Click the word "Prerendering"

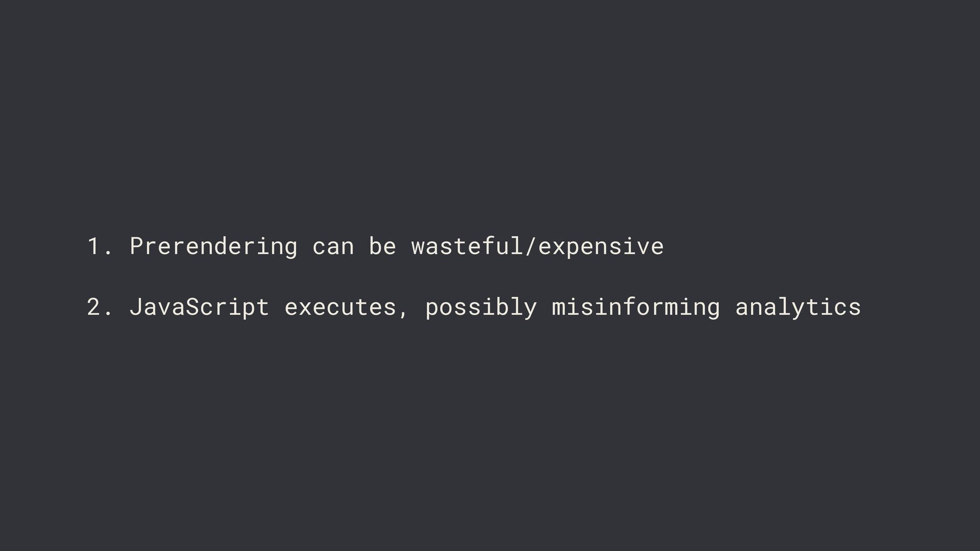coord(213,247)
